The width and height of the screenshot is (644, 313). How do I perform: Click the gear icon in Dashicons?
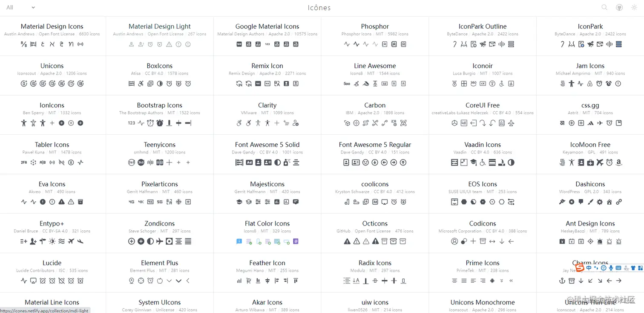coord(600,202)
